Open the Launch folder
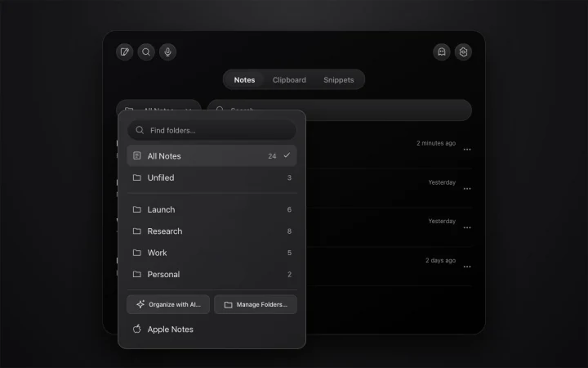 tap(212, 209)
